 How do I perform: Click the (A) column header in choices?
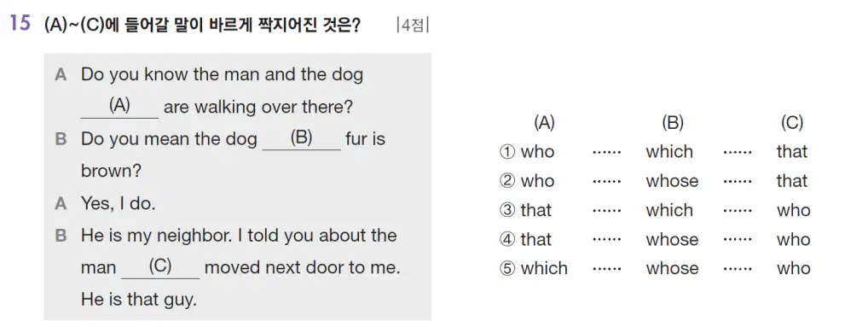(544, 123)
